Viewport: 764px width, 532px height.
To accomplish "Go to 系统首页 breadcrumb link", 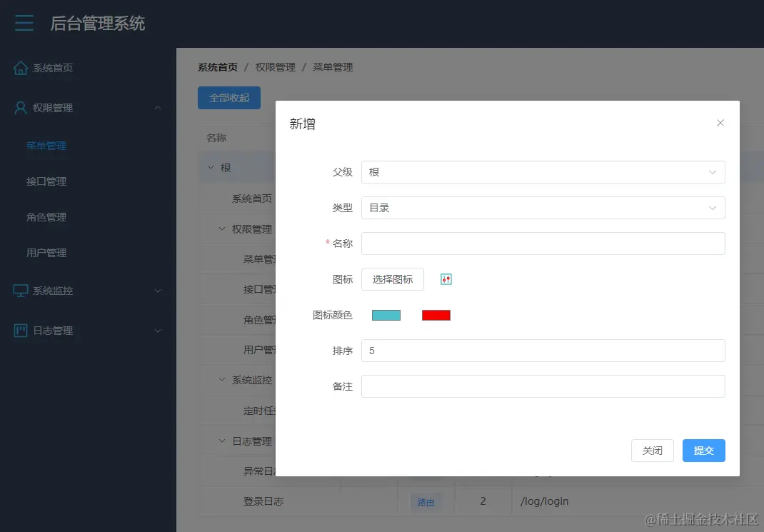I will click(x=218, y=67).
